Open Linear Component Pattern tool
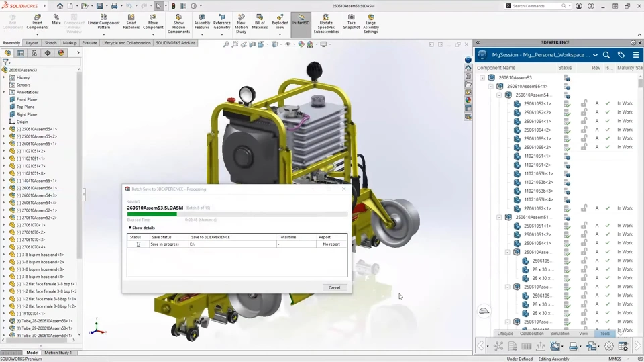 103,22
